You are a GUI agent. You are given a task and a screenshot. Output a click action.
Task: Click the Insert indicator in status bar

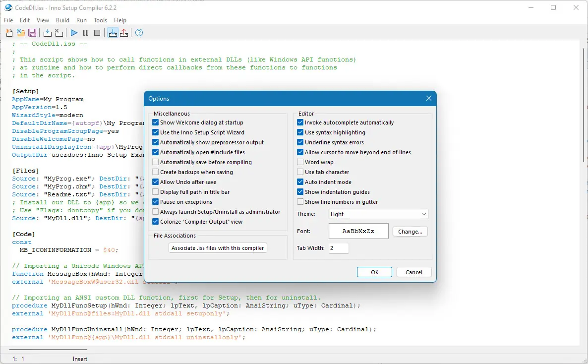coord(80,359)
